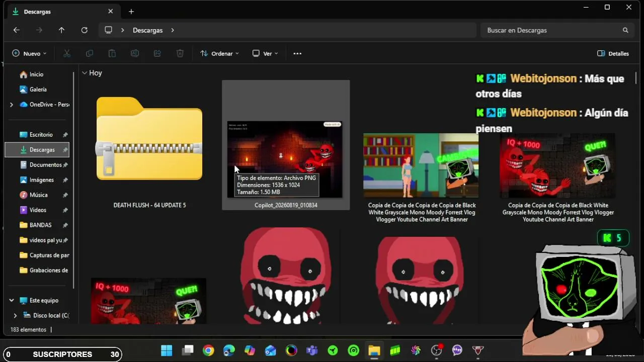Click the monitor icon in address bar
Viewport: 644px width, 362px height.
pyautogui.click(x=108, y=30)
